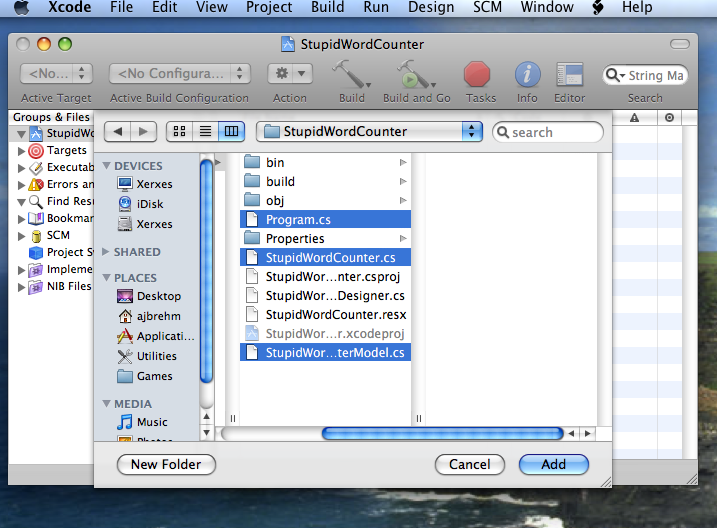This screenshot has width=717, height=528.
Task: Open the Design menu
Action: pyautogui.click(x=431, y=8)
